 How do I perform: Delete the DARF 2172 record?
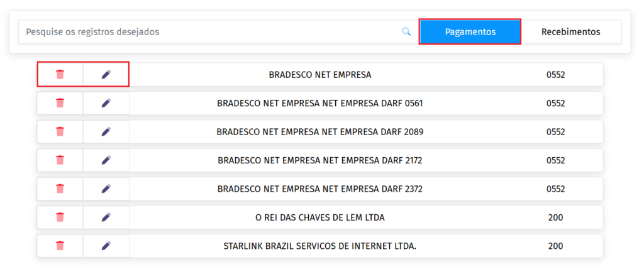60,160
